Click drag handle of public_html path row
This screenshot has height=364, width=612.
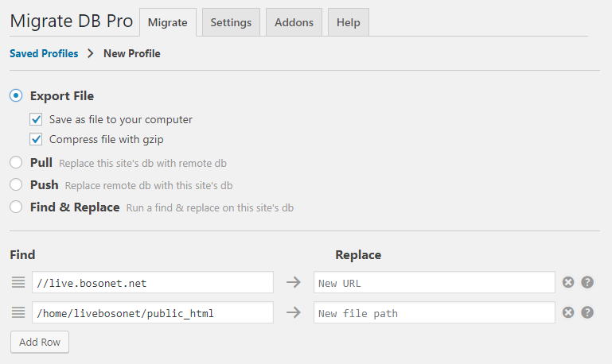(18, 312)
